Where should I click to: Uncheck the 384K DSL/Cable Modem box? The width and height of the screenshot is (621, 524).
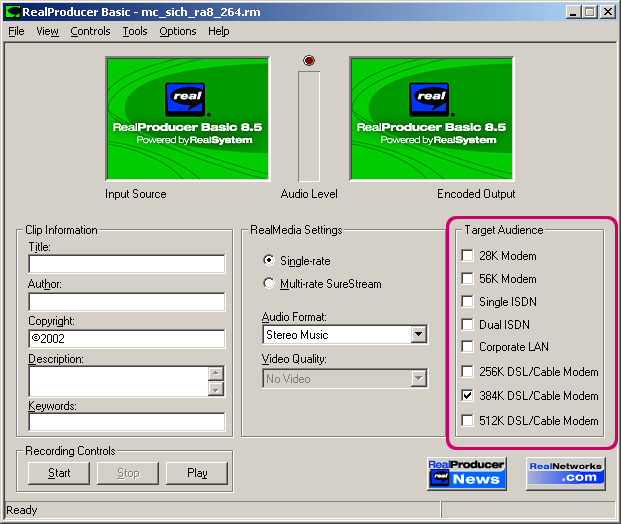coord(467,395)
